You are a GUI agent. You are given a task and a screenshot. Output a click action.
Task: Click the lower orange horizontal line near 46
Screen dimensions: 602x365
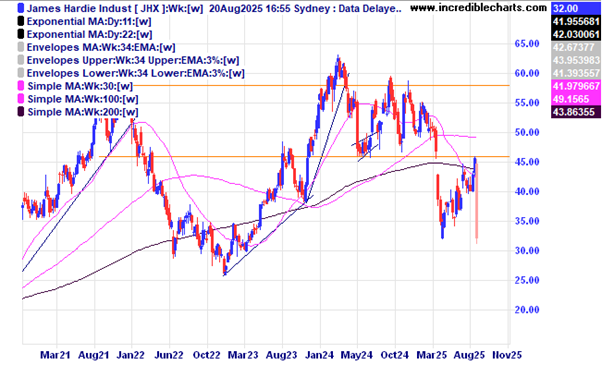(x=304, y=156)
